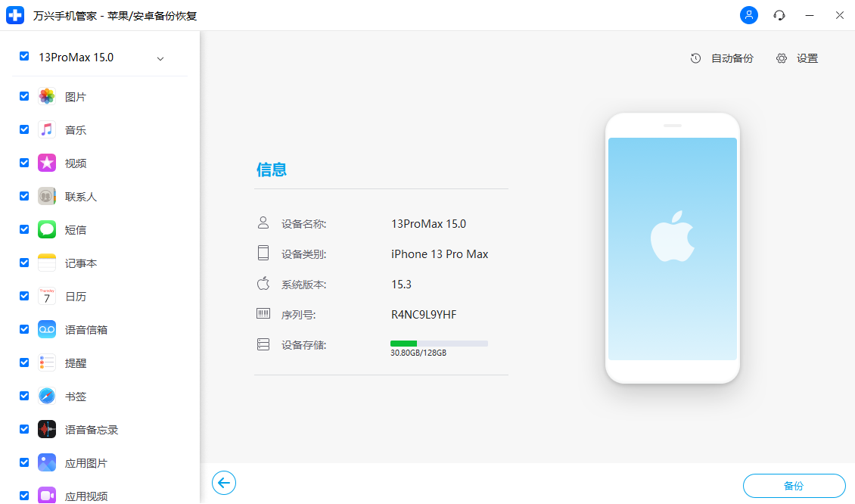The width and height of the screenshot is (855, 504).
Task: Click the App Photos (应用图片) icon
Action: click(x=47, y=462)
